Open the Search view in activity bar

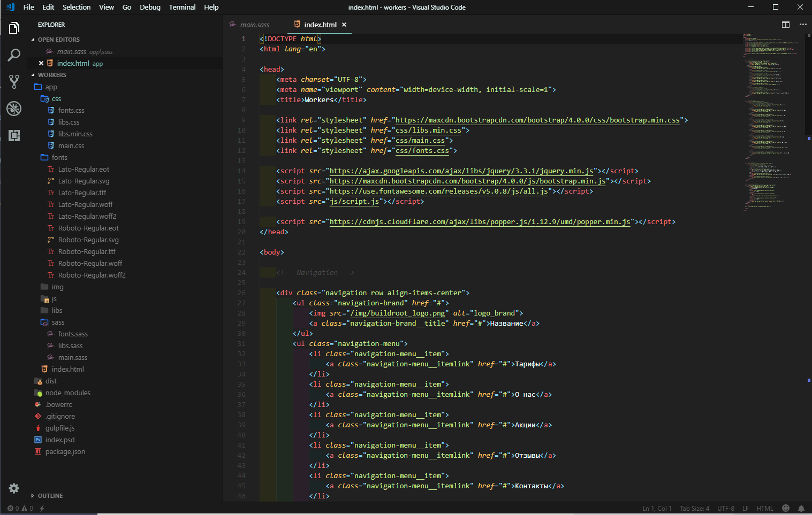point(14,55)
